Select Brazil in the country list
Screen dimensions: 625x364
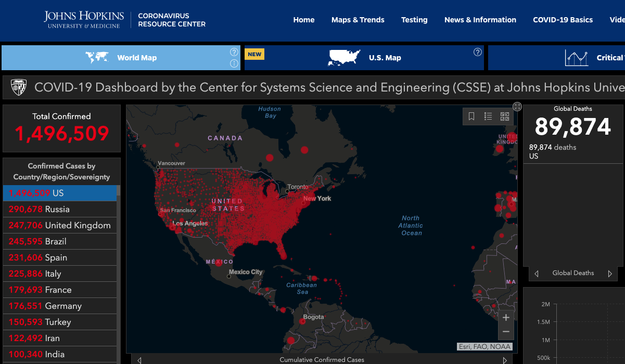[x=60, y=241]
